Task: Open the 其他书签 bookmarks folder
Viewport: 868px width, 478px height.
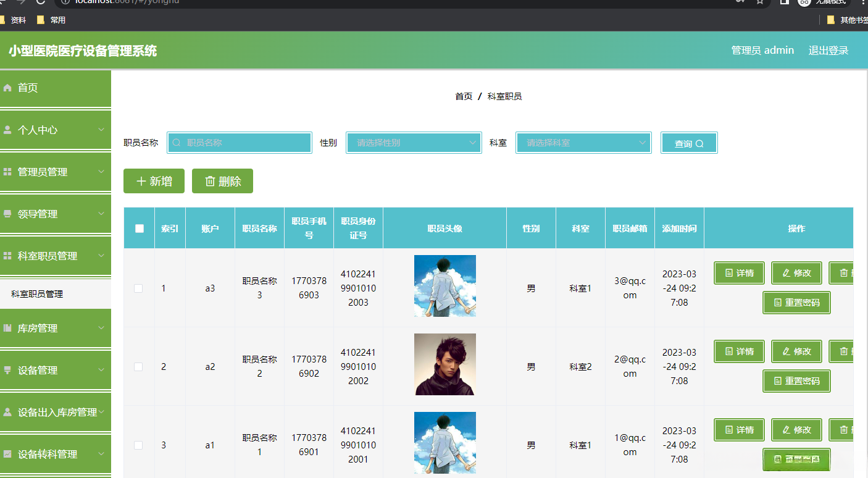Action: 848,20
